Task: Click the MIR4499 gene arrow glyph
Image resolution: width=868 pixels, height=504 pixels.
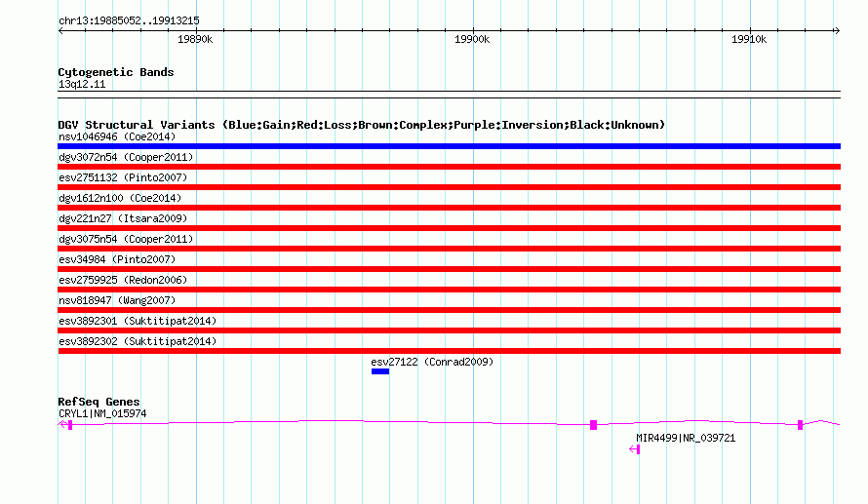Action: point(634,449)
